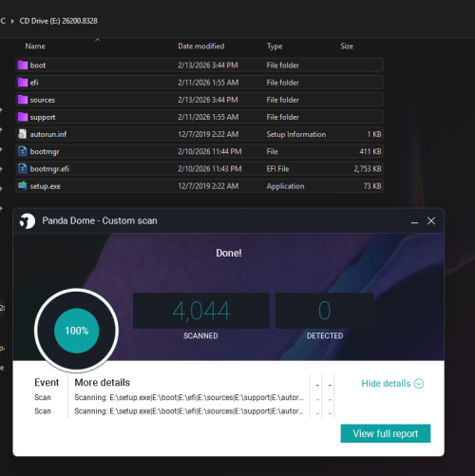Sort by Date modified column header
This screenshot has width=475, height=476.
click(201, 47)
